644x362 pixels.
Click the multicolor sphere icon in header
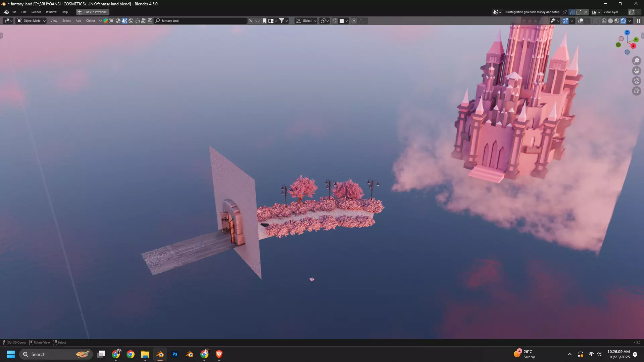[x=106, y=21]
